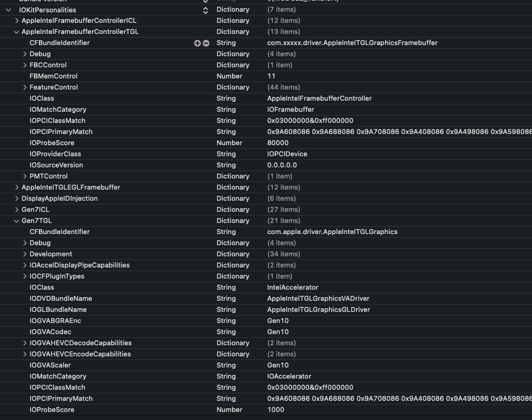Expand FBCControl disclosure arrow
The image size is (532, 420).
pos(25,65)
